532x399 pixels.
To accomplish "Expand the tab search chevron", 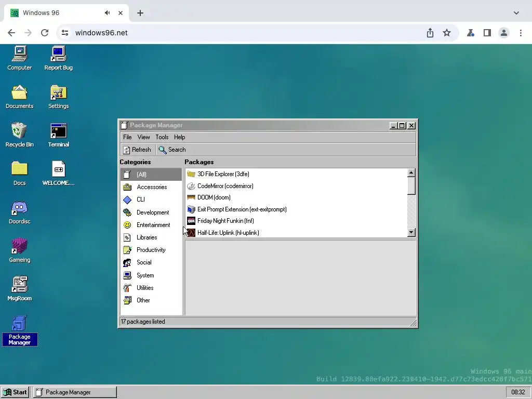I will point(516,13).
